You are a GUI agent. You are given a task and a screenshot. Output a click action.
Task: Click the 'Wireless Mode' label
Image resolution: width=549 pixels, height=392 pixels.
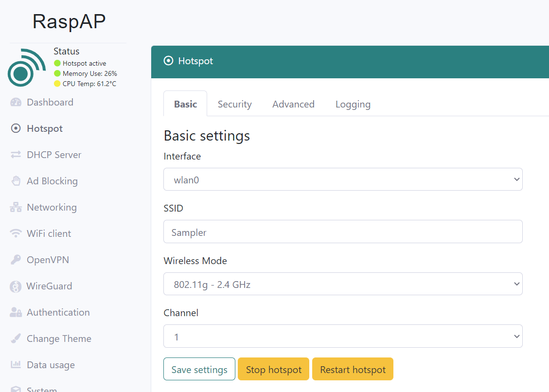(195, 261)
